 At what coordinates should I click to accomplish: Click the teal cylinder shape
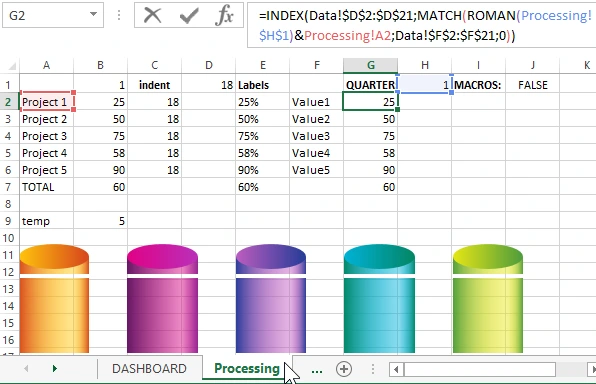(x=379, y=299)
